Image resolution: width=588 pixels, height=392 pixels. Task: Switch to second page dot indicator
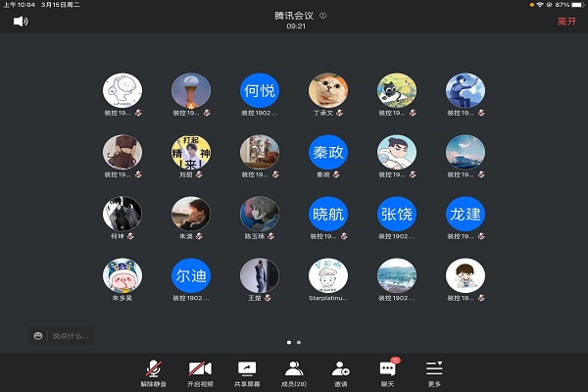299,342
